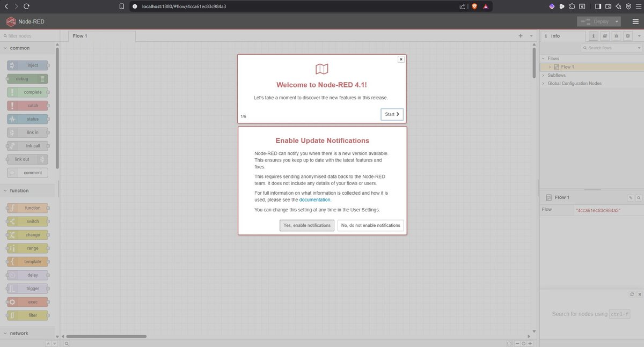Pick the catch node from palette
The width and height of the screenshot is (644, 347).
point(27,106)
